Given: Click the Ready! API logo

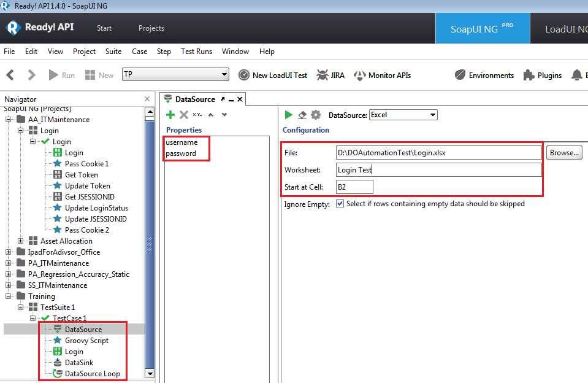Looking at the screenshot, I should [40, 28].
